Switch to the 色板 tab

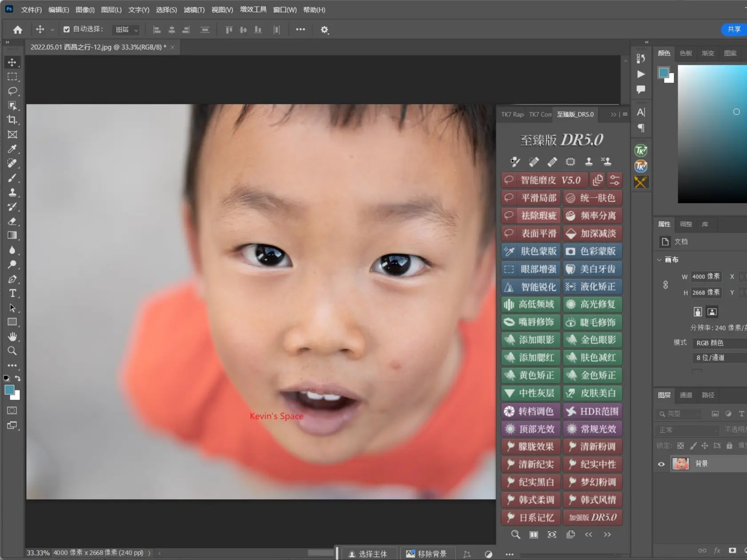pyautogui.click(x=686, y=53)
